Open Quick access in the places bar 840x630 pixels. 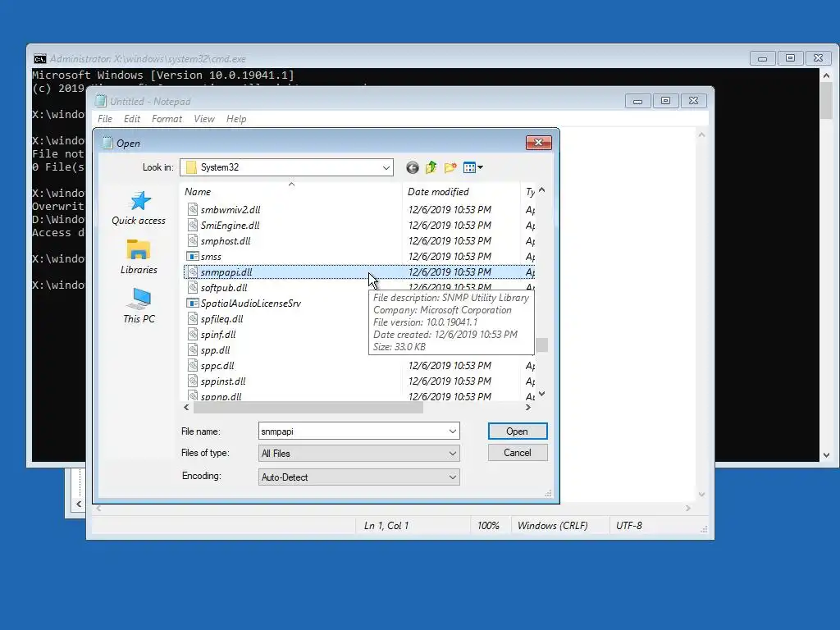coord(139,208)
